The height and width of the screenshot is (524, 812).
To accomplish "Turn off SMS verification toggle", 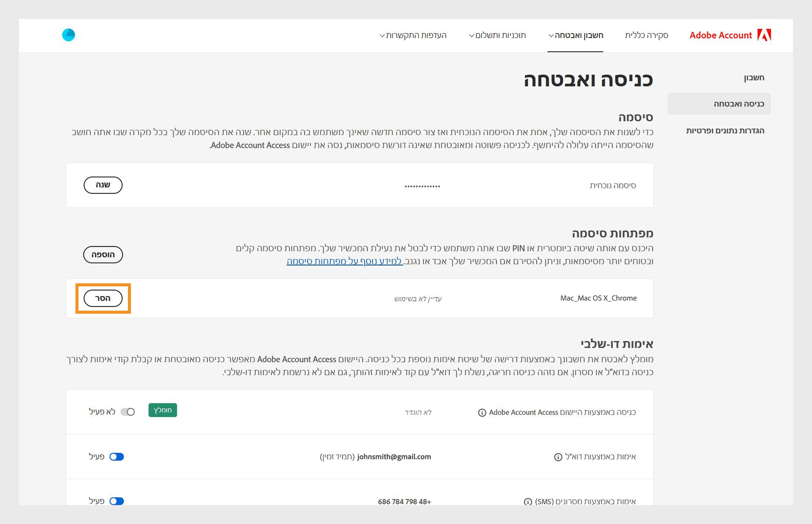I will click(117, 501).
